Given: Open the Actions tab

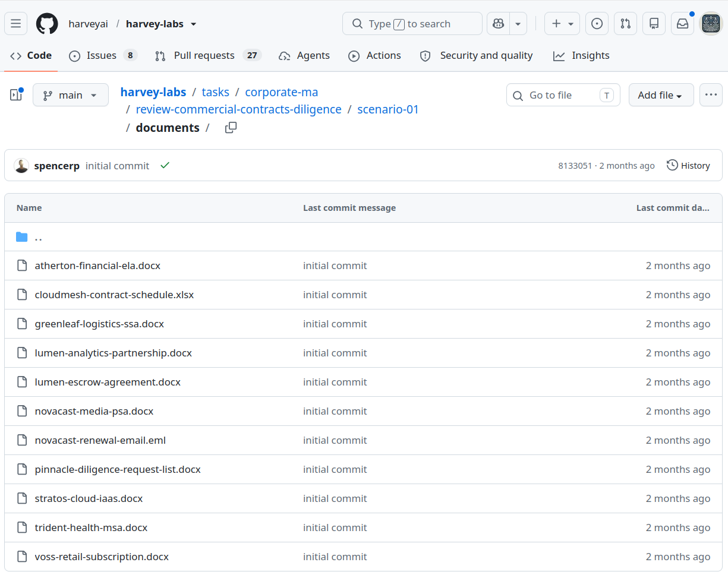Looking at the screenshot, I should (374, 55).
